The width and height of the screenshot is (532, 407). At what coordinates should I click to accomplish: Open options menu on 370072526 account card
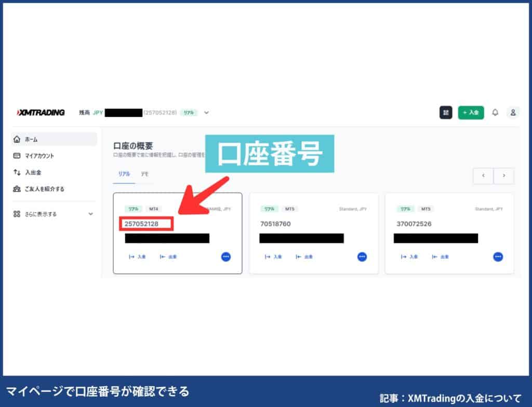click(x=498, y=256)
